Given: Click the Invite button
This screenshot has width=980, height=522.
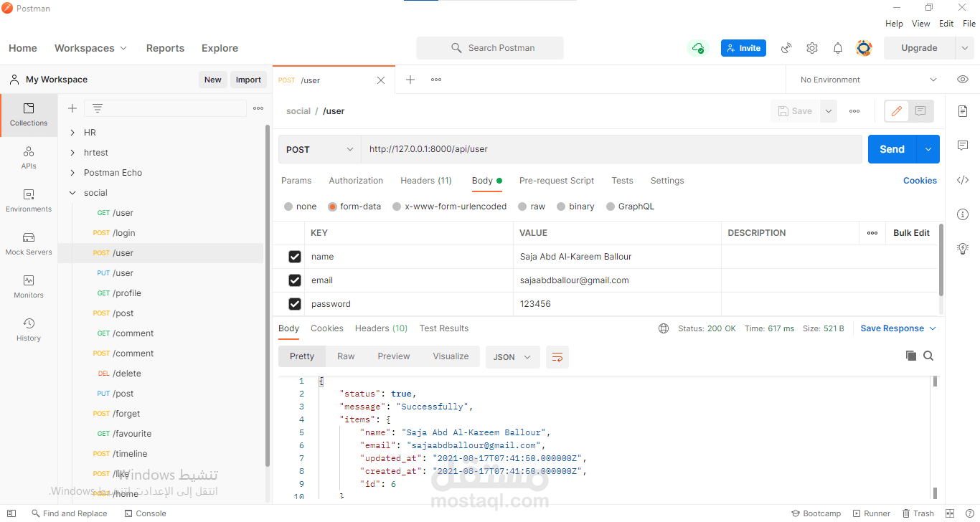Looking at the screenshot, I should coord(743,48).
